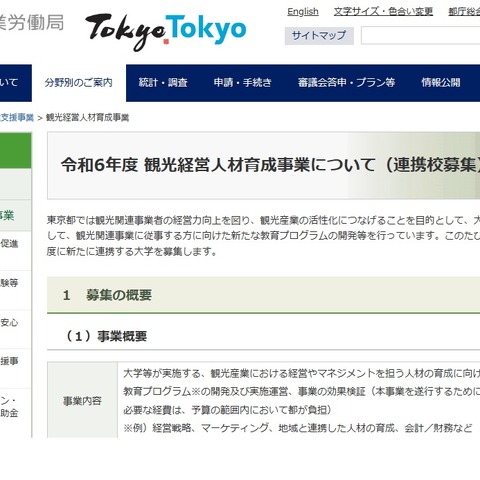Screen dimensions: 480x480
Task: Click the 事業内容 table header cell
Action: click(x=82, y=400)
